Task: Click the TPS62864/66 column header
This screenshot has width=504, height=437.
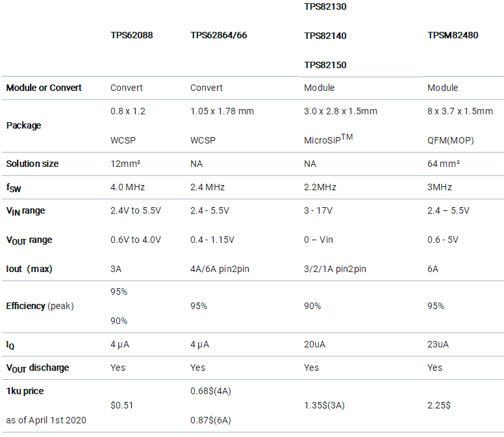Action: pyautogui.click(x=218, y=36)
